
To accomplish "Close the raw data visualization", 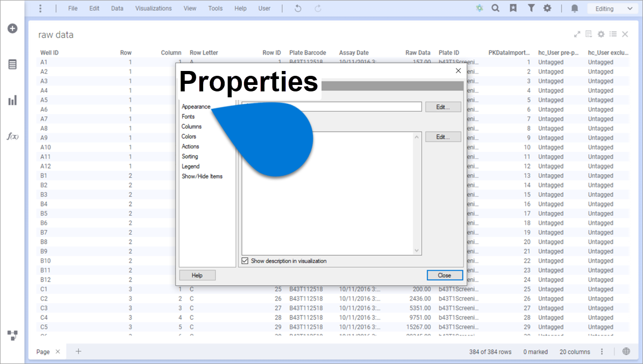I will 625,34.
